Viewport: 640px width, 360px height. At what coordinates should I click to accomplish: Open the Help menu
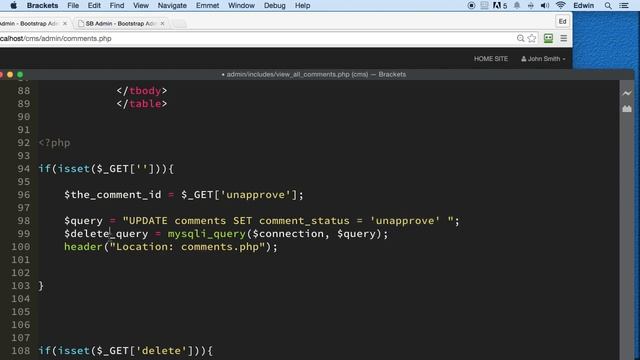302,5
